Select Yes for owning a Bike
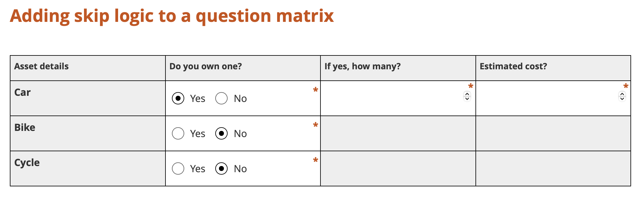 pos(178,133)
